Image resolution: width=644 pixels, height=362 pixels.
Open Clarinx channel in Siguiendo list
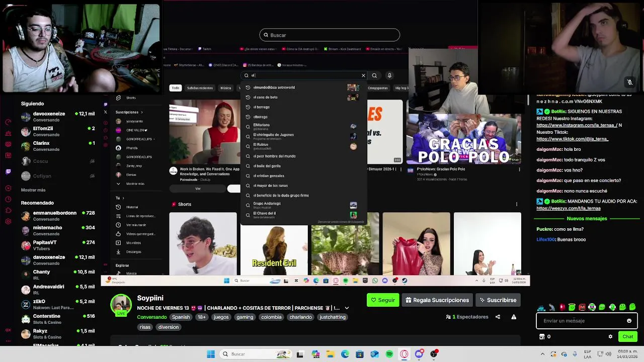58,146
